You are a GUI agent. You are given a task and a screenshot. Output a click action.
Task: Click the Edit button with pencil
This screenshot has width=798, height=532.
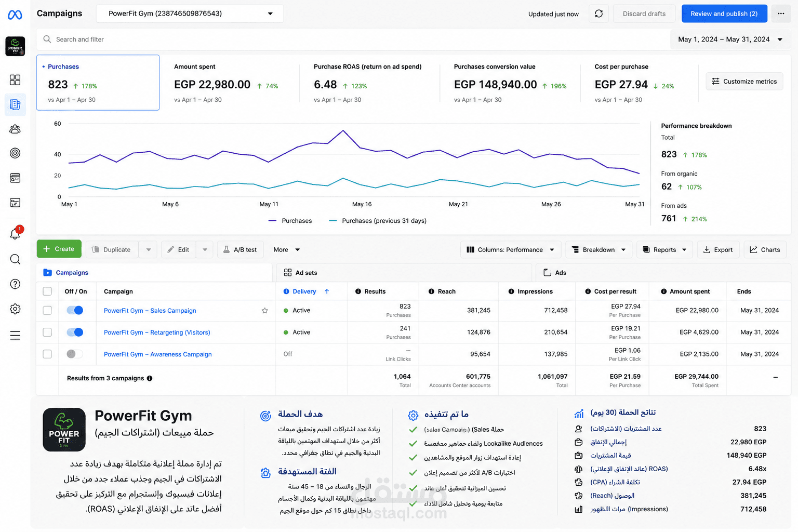[179, 250]
